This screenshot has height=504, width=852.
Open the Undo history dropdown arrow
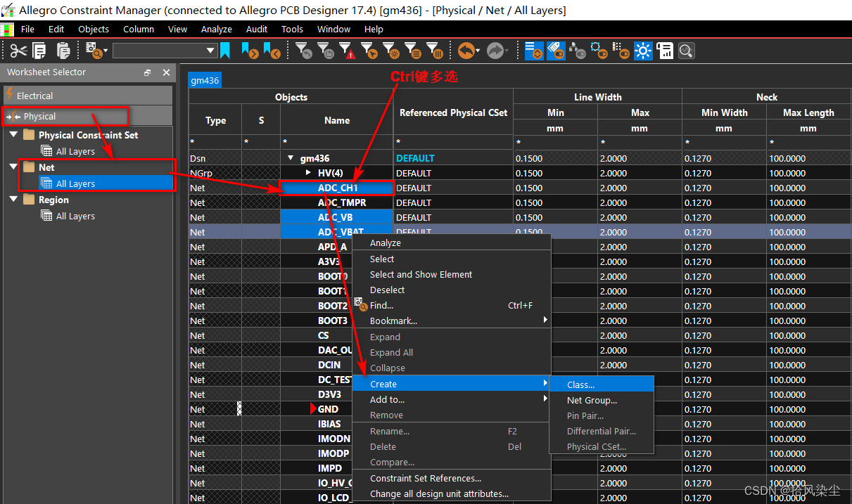tap(478, 51)
